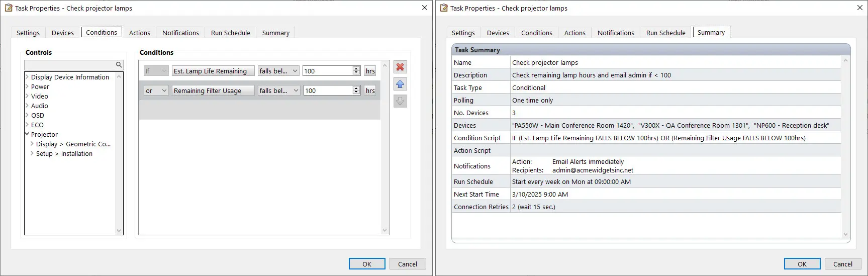Delete condition with the red X icon
This screenshot has width=868, height=276.
click(400, 67)
